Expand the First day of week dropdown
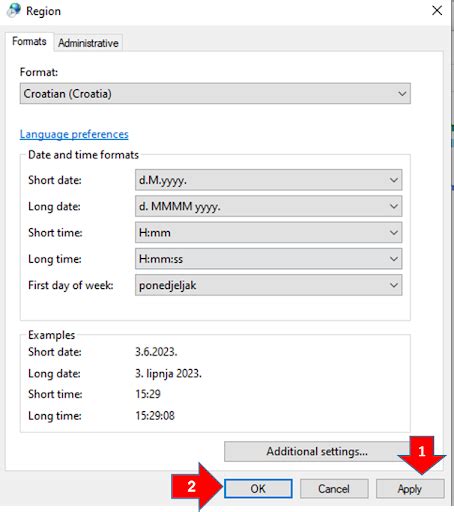Screen dimensions: 454x512 pyautogui.click(x=268, y=285)
